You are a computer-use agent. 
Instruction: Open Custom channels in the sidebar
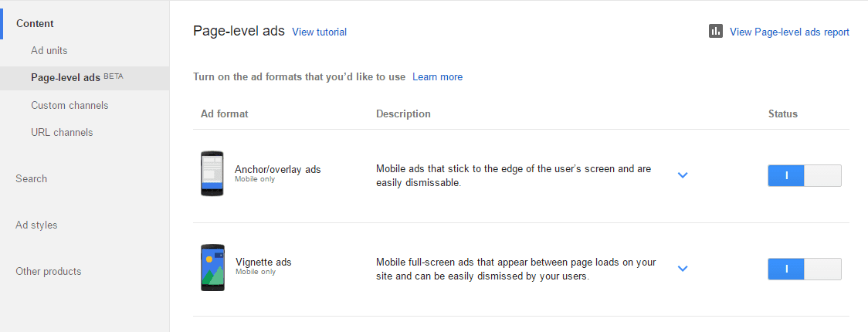coord(70,105)
